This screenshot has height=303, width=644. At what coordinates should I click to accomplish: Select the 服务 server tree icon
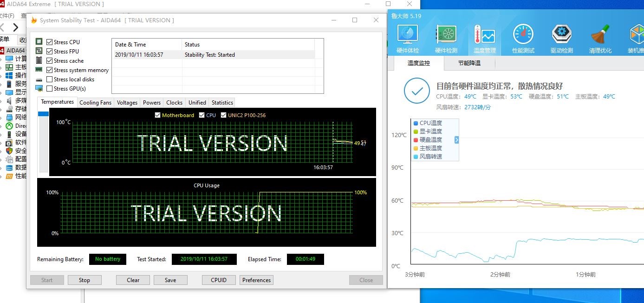tap(9, 84)
